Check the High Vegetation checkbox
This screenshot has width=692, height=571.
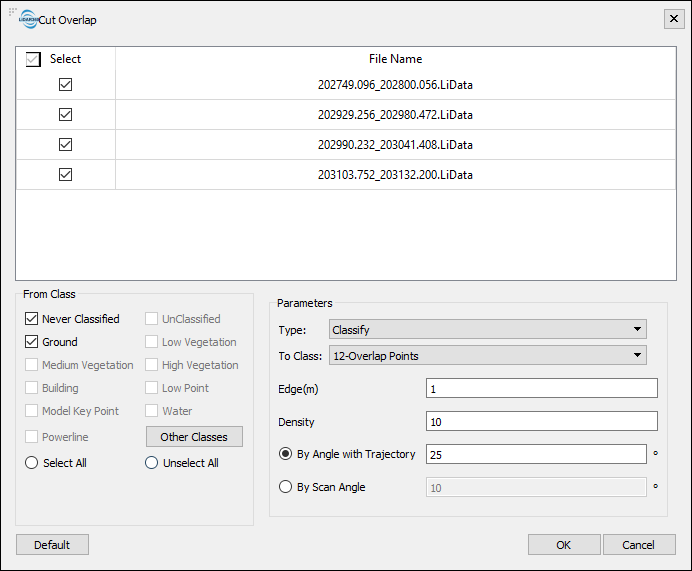tap(151, 364)
